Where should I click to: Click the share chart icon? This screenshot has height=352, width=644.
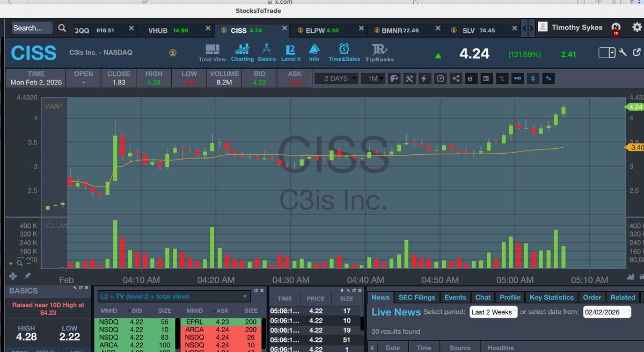coord(455,78)
